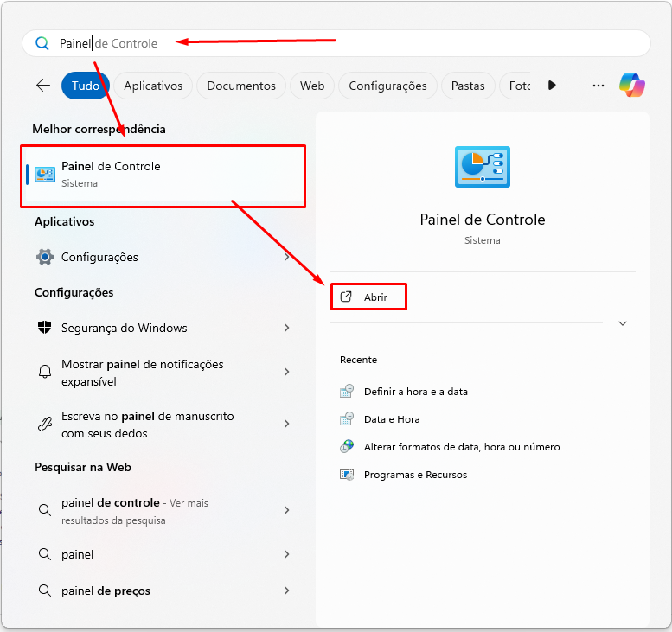
Task: Click the bell icon for notificações painel
Action: pyautogui.click(x=45, y=372)
